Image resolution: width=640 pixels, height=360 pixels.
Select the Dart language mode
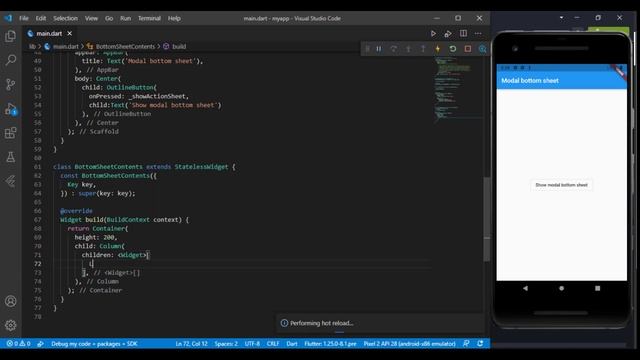point(292,344)
